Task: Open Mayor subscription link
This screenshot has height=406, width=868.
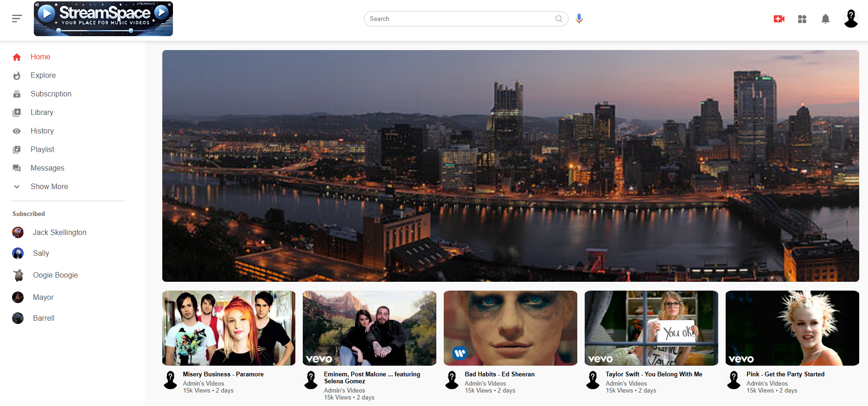Action: point(43,297)
